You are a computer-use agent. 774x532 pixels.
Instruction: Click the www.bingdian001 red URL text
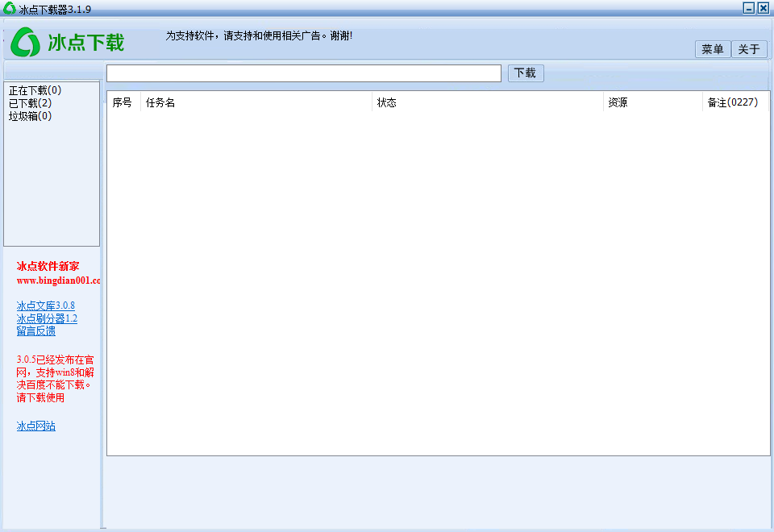[x=58, y=281]
